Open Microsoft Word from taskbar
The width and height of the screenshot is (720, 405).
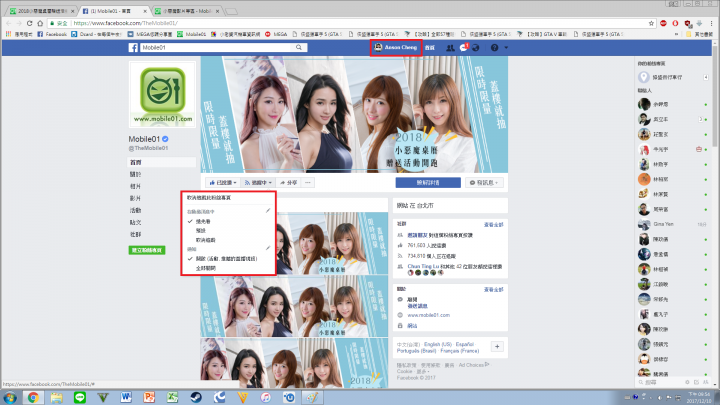click(x=126, y=397)
